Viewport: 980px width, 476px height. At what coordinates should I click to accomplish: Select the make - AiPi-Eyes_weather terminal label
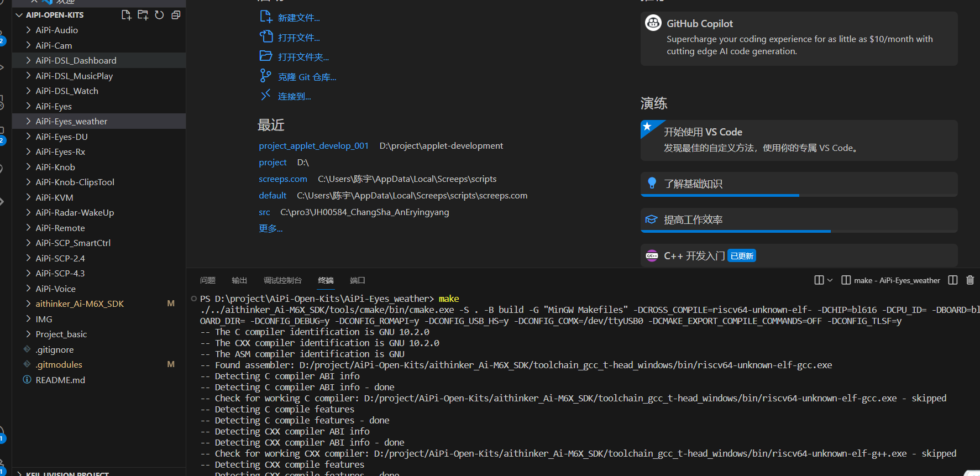click(x=897, y=280)
